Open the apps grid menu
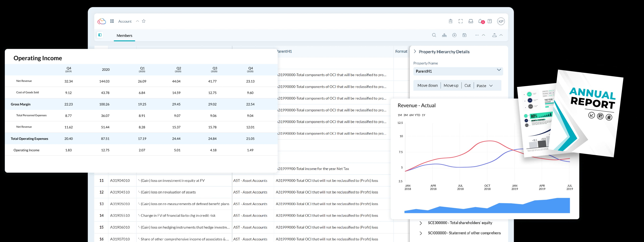 (x=112, y=21)
